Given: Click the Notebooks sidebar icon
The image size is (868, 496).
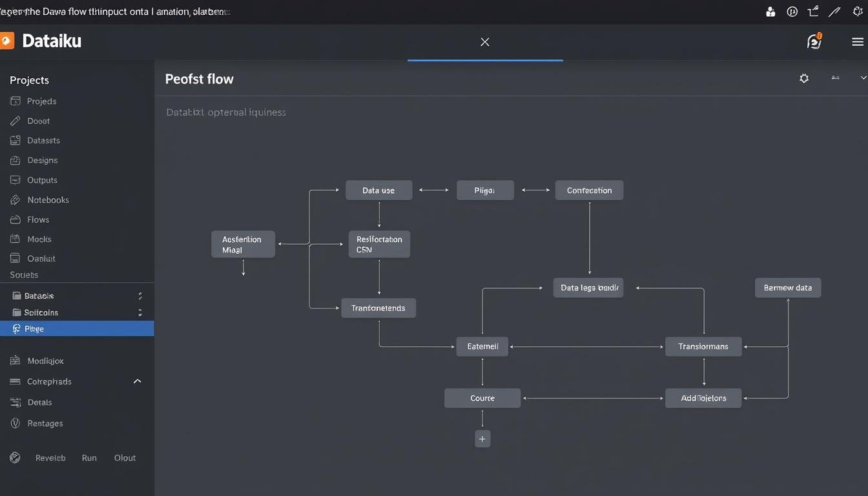Looking at the screenshot, I should click(x=15, y=200).
